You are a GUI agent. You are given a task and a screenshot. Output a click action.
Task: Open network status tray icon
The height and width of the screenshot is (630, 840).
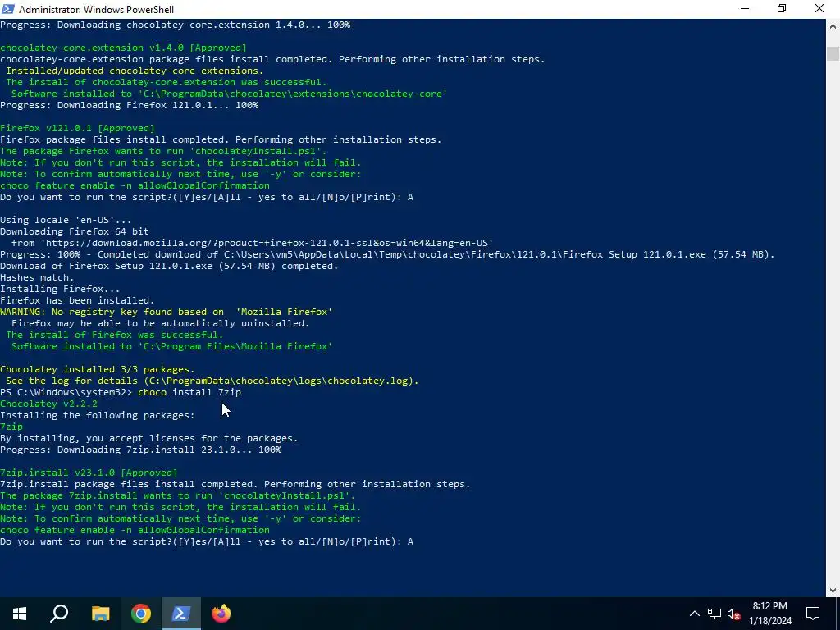(714, 614)
